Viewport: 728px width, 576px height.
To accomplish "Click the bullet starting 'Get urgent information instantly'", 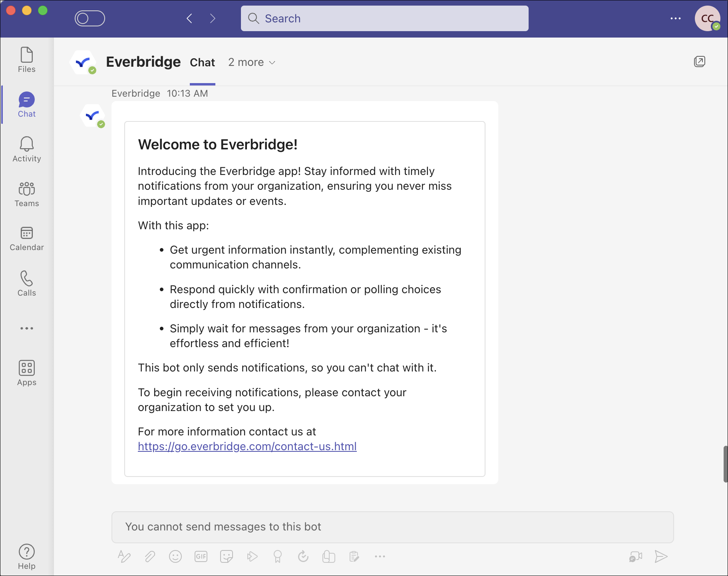I will point(316,257).
